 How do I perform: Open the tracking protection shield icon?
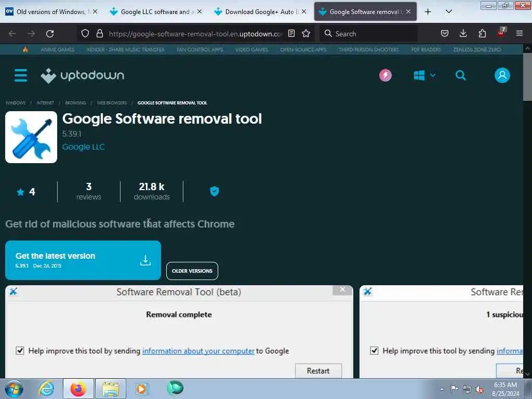point(85,34)
